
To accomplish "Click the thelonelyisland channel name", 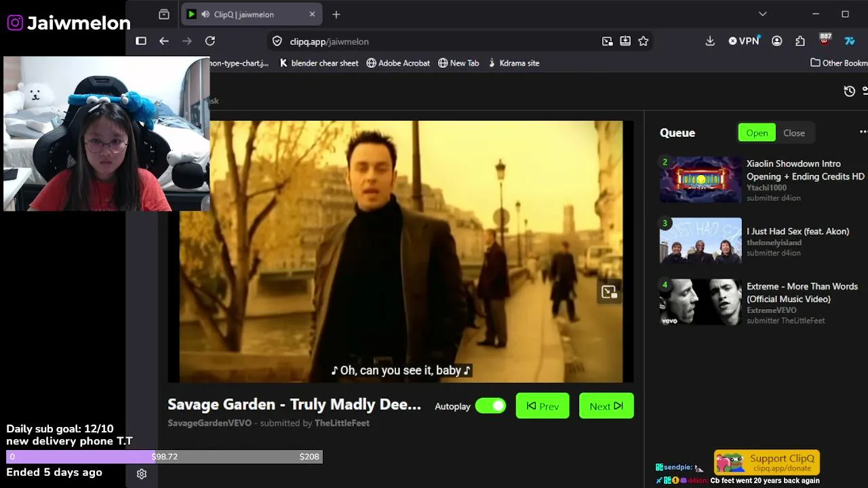I will (x=774, y=243).
